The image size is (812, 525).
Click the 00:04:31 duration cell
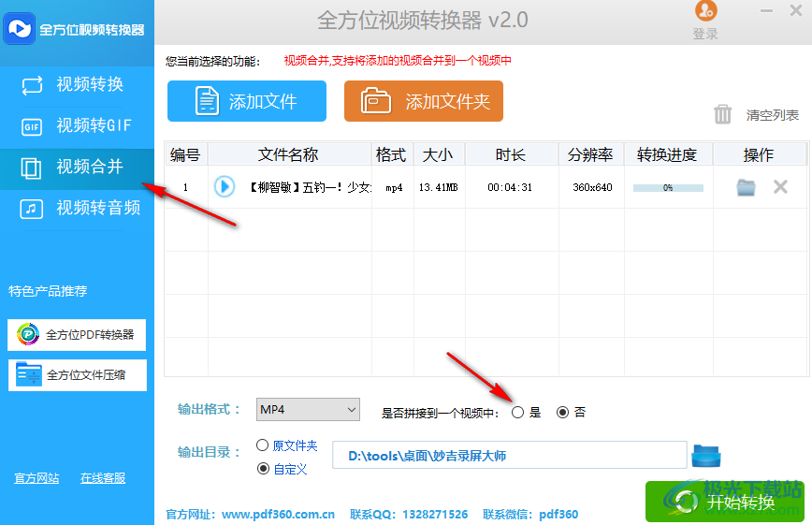(x=510, y=187)
